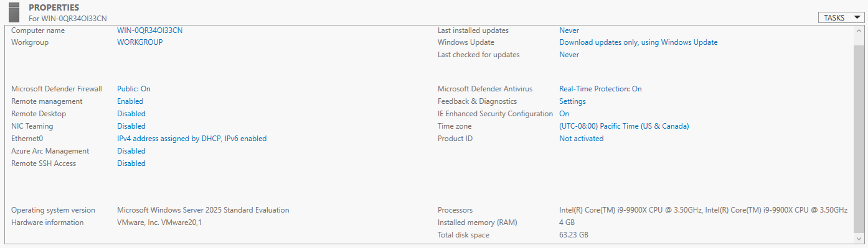Open computer name WIN-0QR34OI33CN link
Viewport: 868px width, 248px height.
(x=149, y=30)
